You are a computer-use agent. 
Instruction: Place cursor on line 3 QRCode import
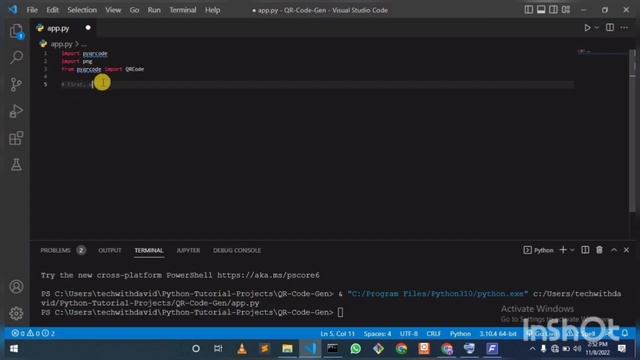point(135,69)
